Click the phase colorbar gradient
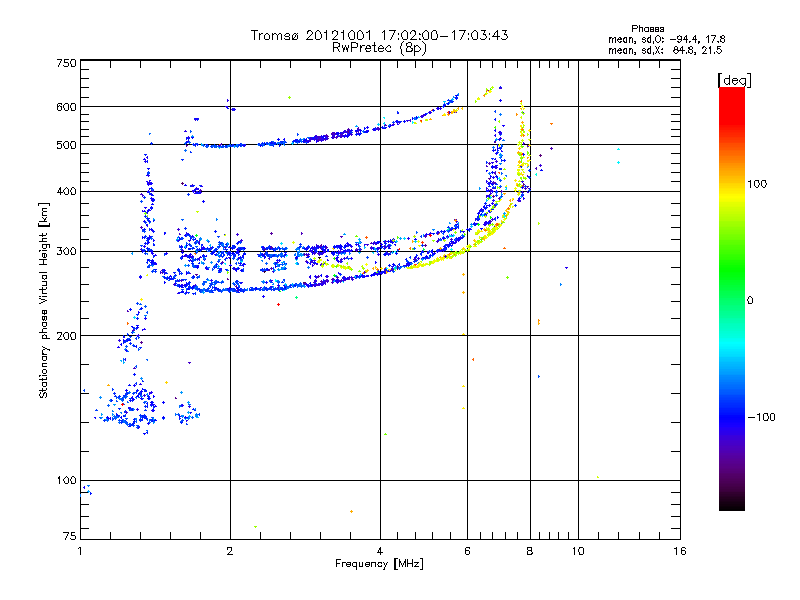 point(732,299)
